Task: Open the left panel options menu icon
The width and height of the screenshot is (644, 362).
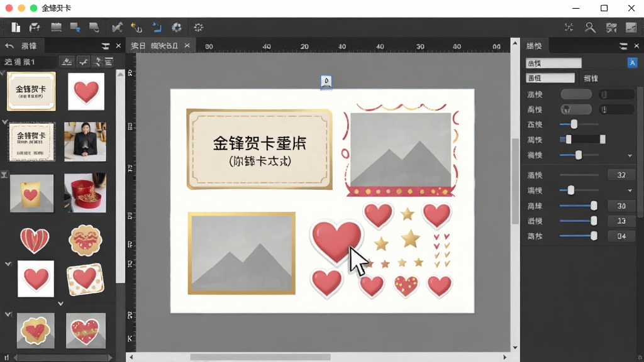Action: tap(106, 46)
